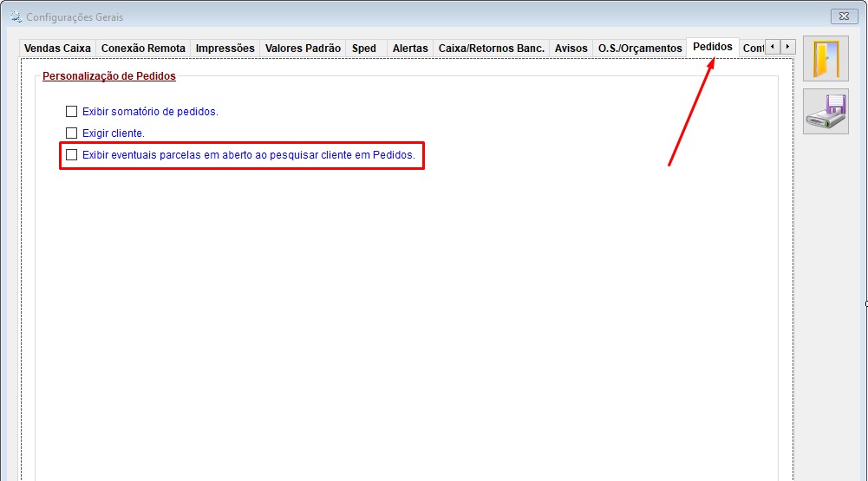The width and height of the screenshot is (868, 481).
Task: Go to the O.S./Orçamentos tab
Action: pyautogui.click(x=640, y=49)
